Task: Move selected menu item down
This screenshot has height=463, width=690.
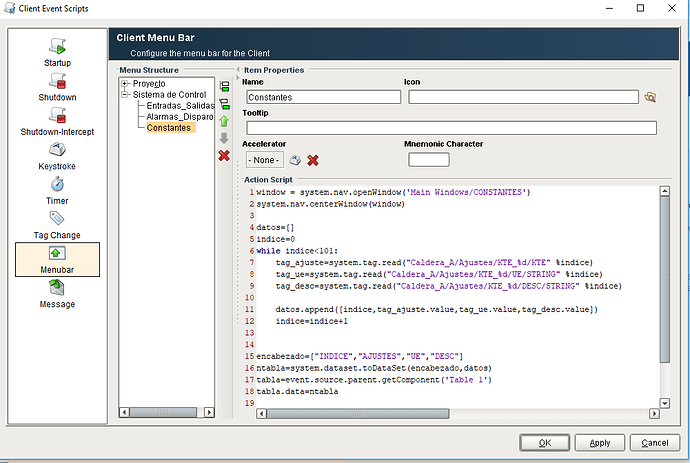Action: tap(224, 138)
